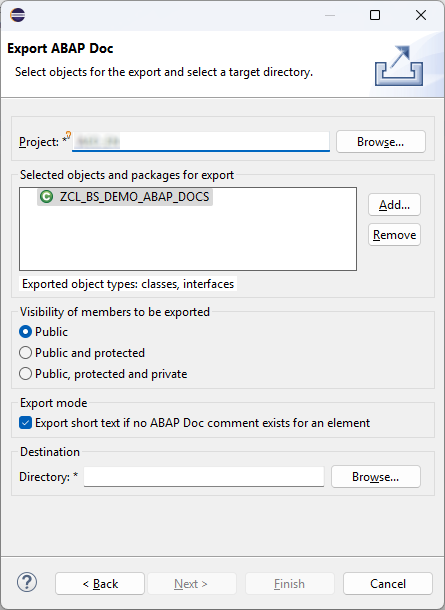Uncheck Export short text if no ABAP Doc

(26, 423)
